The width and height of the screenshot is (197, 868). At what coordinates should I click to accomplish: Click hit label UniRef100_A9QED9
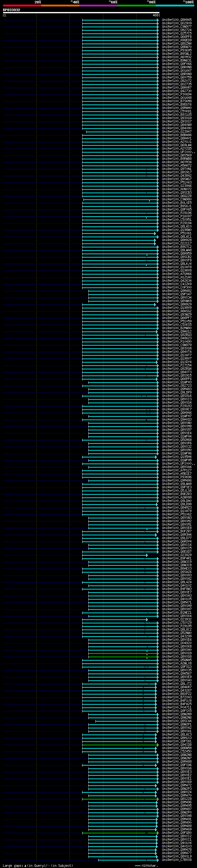tap(177, 40)
